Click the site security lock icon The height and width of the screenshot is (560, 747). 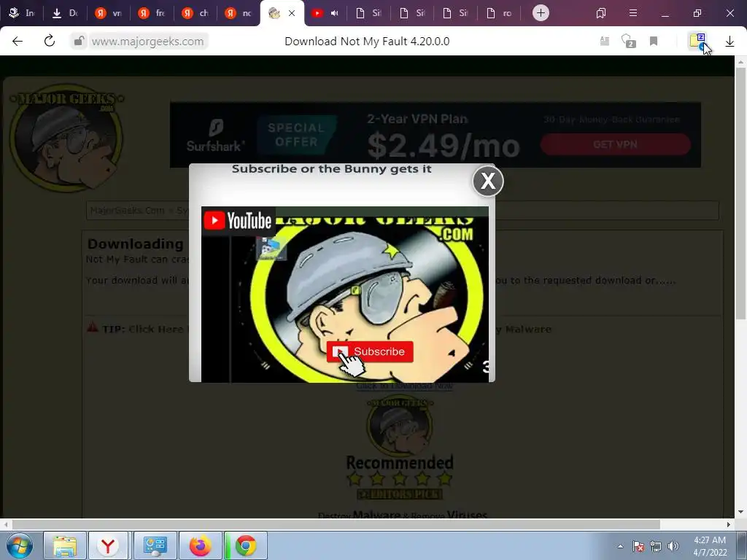click(79, 42)
